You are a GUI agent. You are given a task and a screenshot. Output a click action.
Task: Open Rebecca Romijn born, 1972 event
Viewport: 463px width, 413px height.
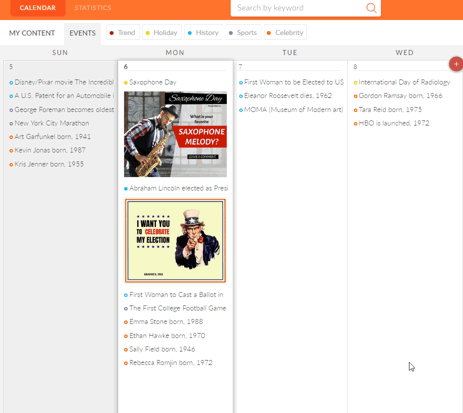(x=168, y=363)
